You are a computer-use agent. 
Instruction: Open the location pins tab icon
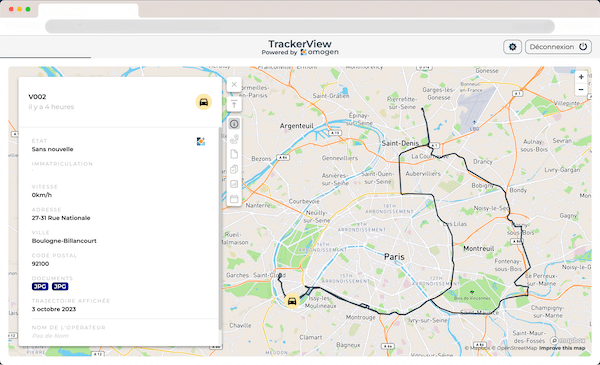point(234,139)
